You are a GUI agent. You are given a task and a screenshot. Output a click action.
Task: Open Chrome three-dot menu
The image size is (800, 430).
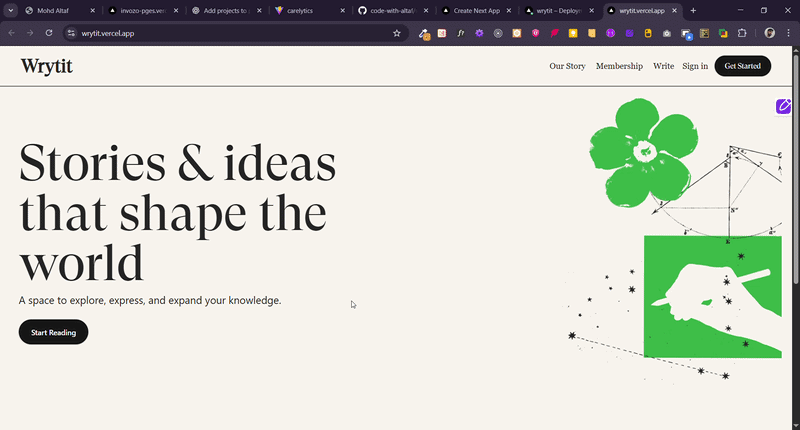pyautogui.click(x=788, y=33)
